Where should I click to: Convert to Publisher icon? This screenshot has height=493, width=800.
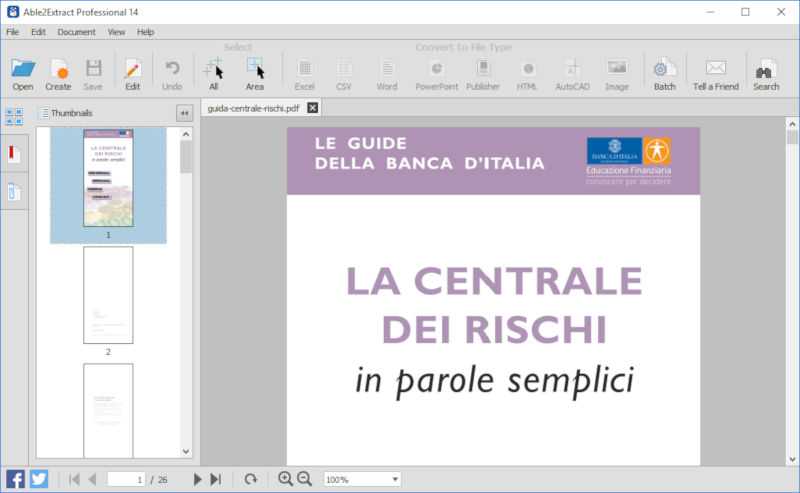[483, 74]
